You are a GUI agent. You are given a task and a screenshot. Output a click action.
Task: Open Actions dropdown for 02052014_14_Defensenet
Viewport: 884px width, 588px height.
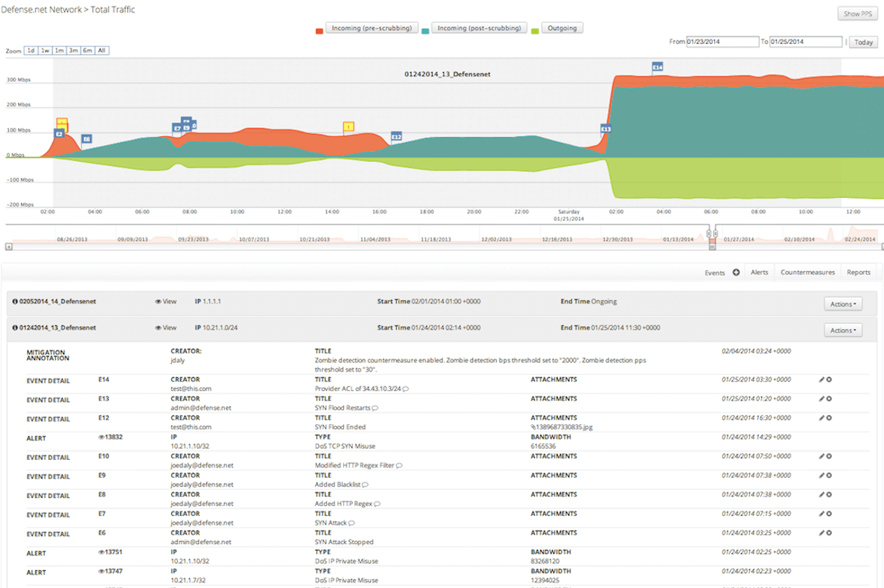pos(843,304)
